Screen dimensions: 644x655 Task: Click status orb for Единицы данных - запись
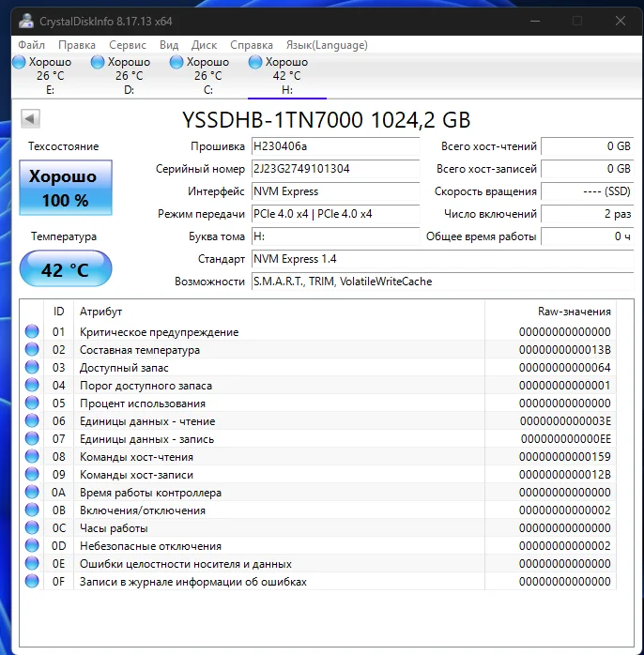pos(32,439)
